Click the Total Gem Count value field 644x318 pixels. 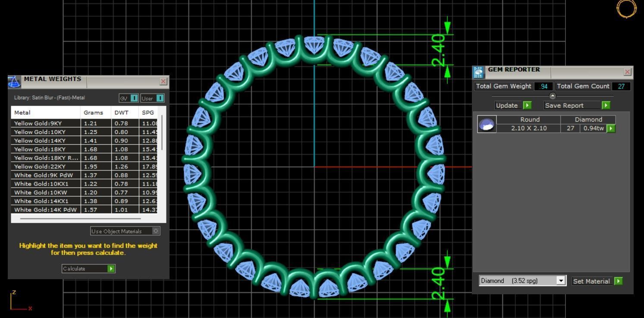tap(621, 86)
